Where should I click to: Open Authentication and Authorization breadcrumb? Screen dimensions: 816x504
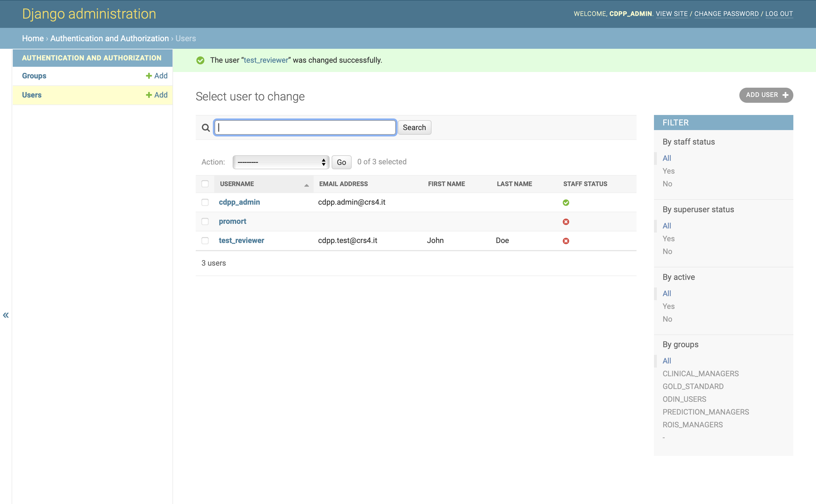109,38
